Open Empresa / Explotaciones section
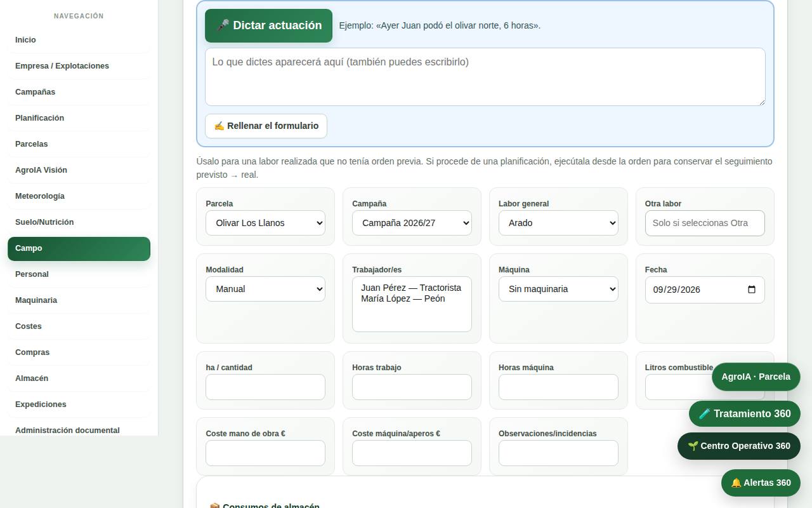The width and height of the screenshot is (812, 508). 79,66
